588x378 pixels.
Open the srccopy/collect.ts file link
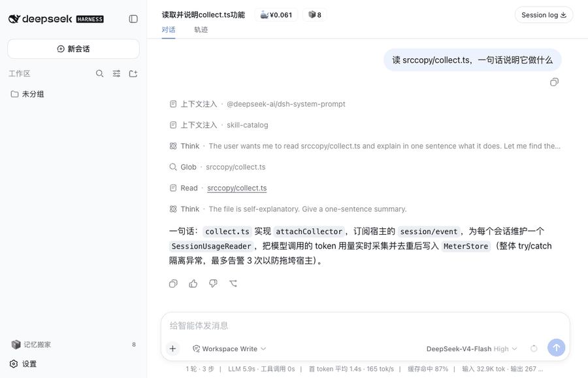tap(237, 188)
